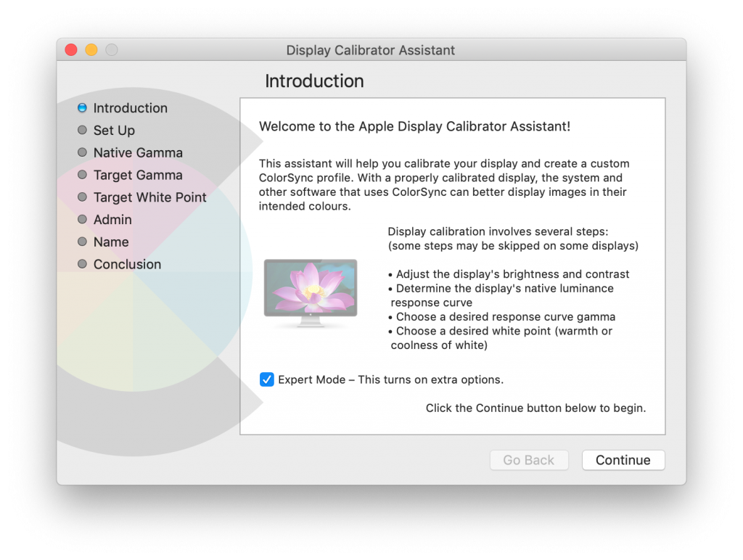
Task: Click the bullet beside Target White Point
Action: 82,197
